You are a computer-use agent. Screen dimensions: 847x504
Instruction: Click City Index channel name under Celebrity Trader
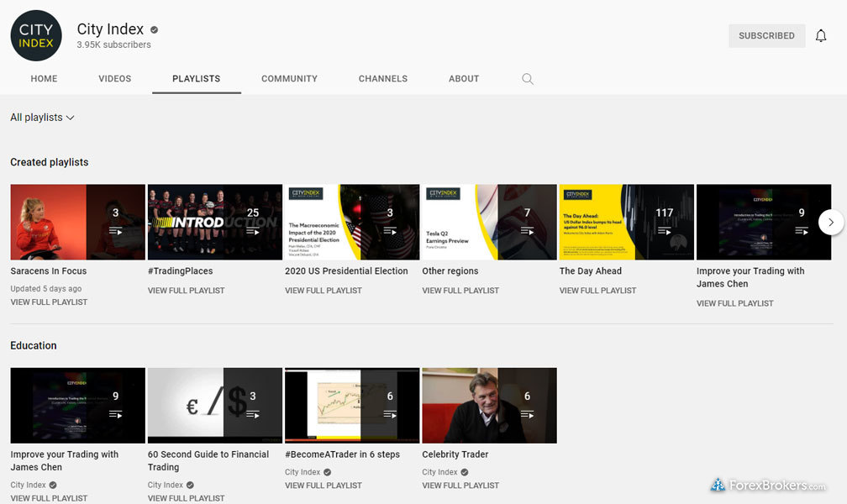pos(439,472)
